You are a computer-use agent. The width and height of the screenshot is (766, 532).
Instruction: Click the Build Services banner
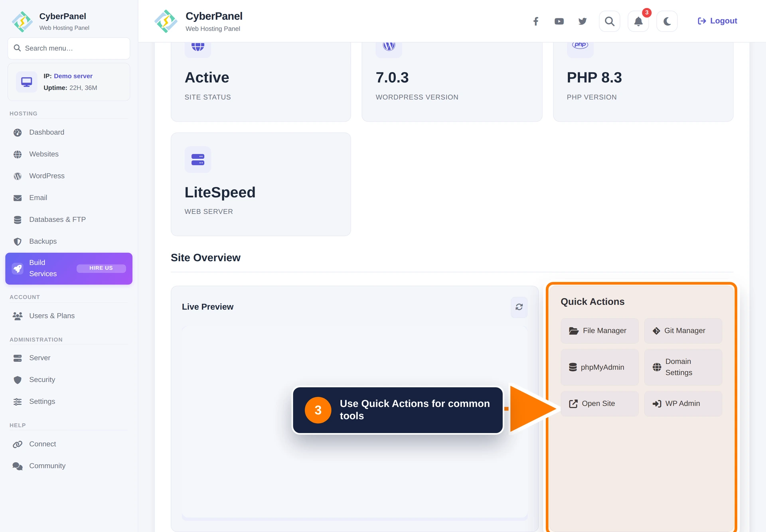(x=69, y=268)
